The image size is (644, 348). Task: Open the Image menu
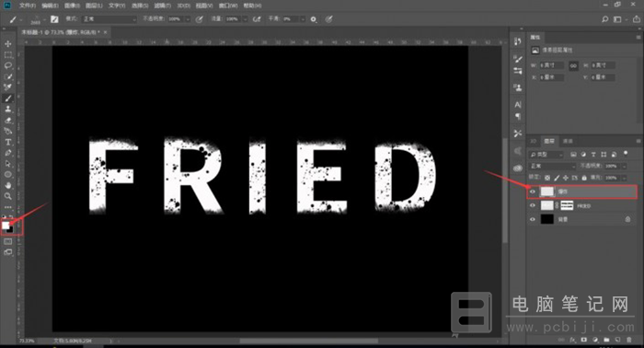[72, 6]
